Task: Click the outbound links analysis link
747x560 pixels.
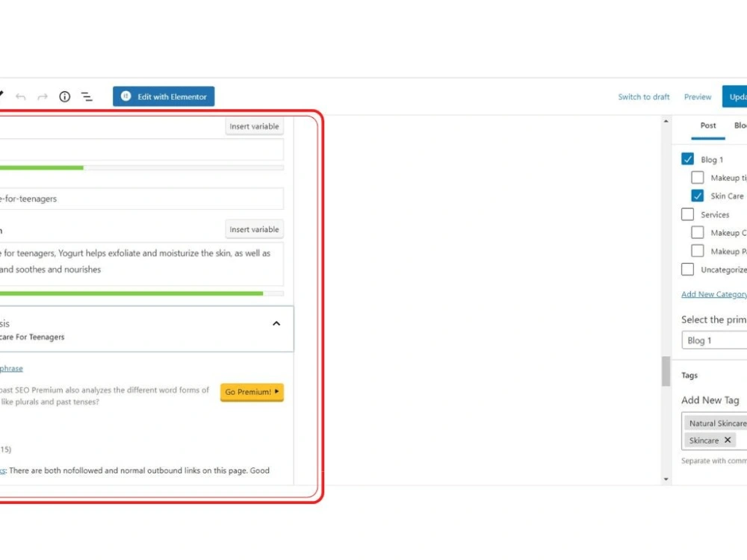Action: (x=3, y=470)
